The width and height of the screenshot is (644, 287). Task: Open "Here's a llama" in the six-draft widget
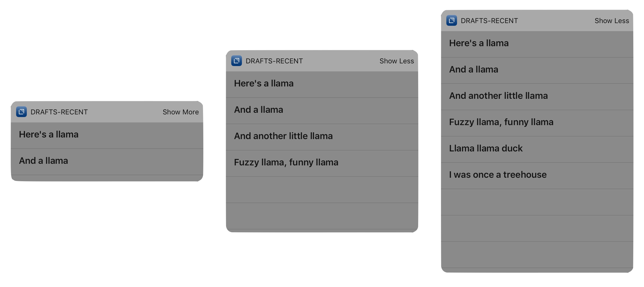479,43
